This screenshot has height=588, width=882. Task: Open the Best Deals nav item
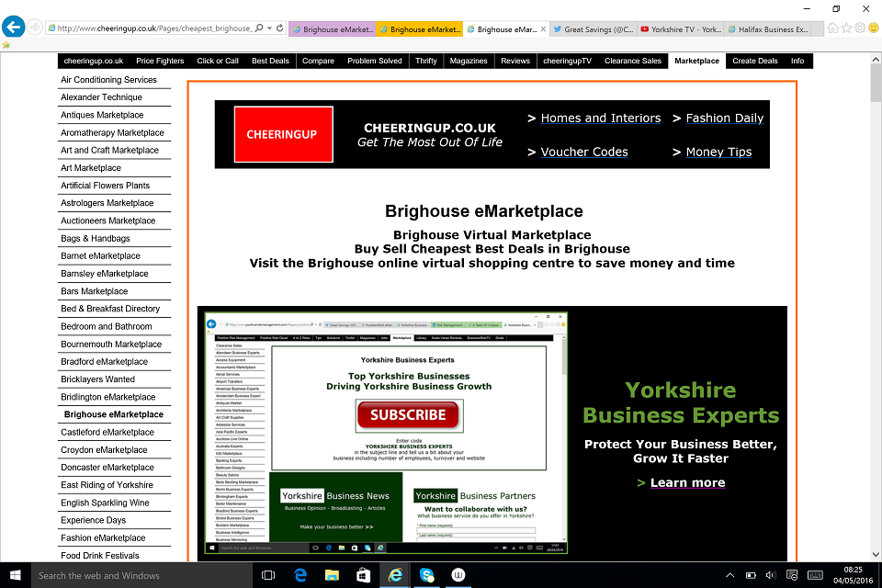(x=270, y=61)
